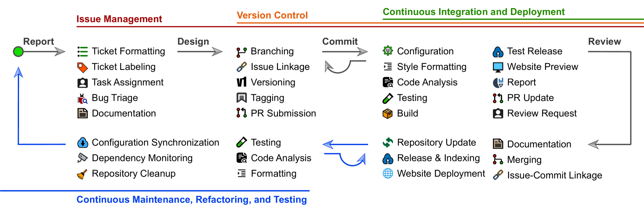Click the monitor icon for Website Preview
644x213 pixels.
point(498,67)
